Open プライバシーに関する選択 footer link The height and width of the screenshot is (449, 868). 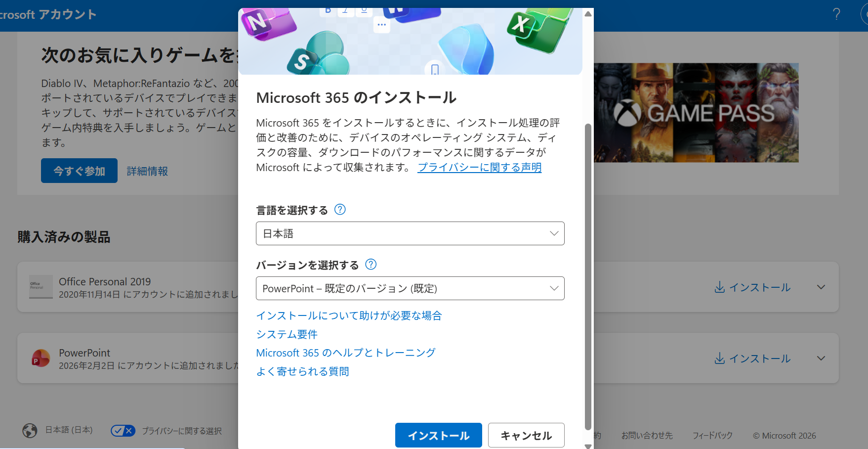(x=182, y=431)
